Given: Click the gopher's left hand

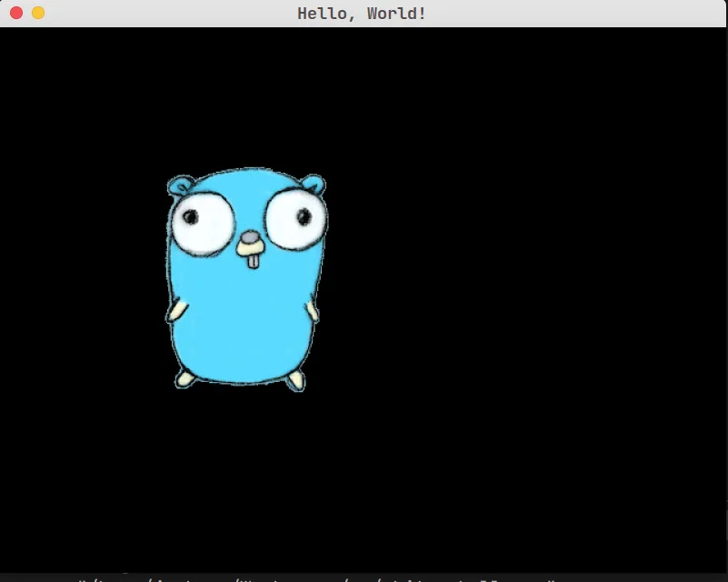Looking at the screenshot, I should pos(177,311).
